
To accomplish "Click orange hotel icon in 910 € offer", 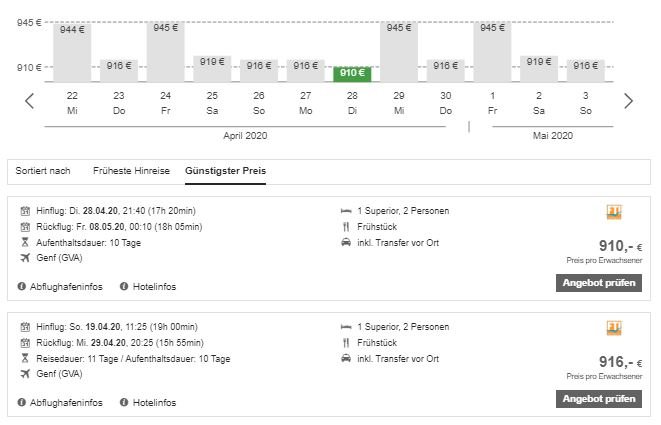I will [x=614, y=212].
